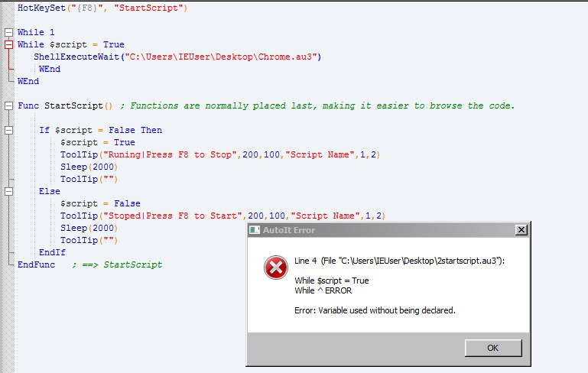Image resolution: width=588 pixels, height=373 pixels.
Task: Click the '$script = False' assignment line
Action: [100, 203]
